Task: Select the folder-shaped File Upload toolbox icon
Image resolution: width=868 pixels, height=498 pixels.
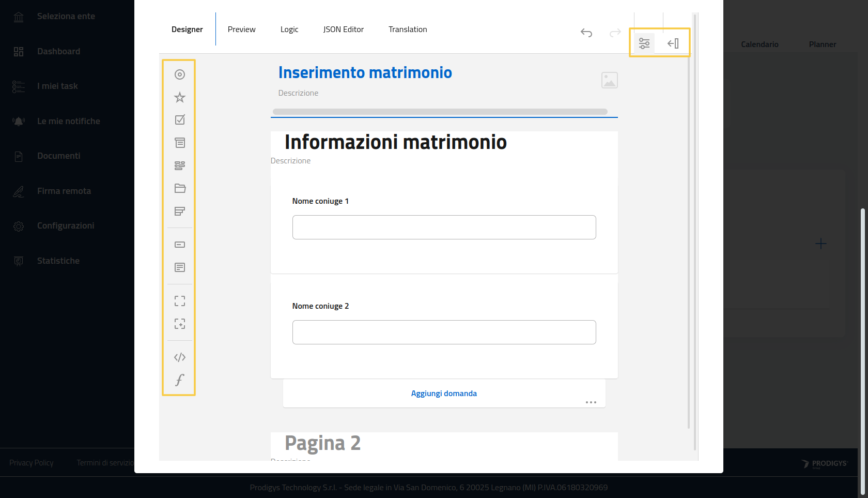Action: pyautogui.click(x=179, y=188)
